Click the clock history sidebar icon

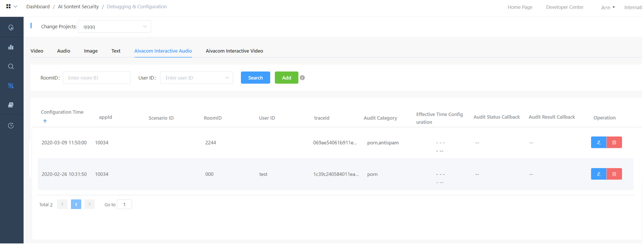pyautogui.click(x=11, y=126)
